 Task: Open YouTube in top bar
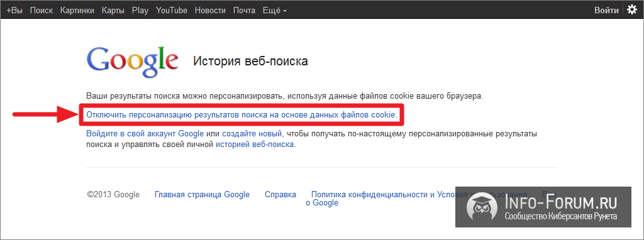coord(172,11)
